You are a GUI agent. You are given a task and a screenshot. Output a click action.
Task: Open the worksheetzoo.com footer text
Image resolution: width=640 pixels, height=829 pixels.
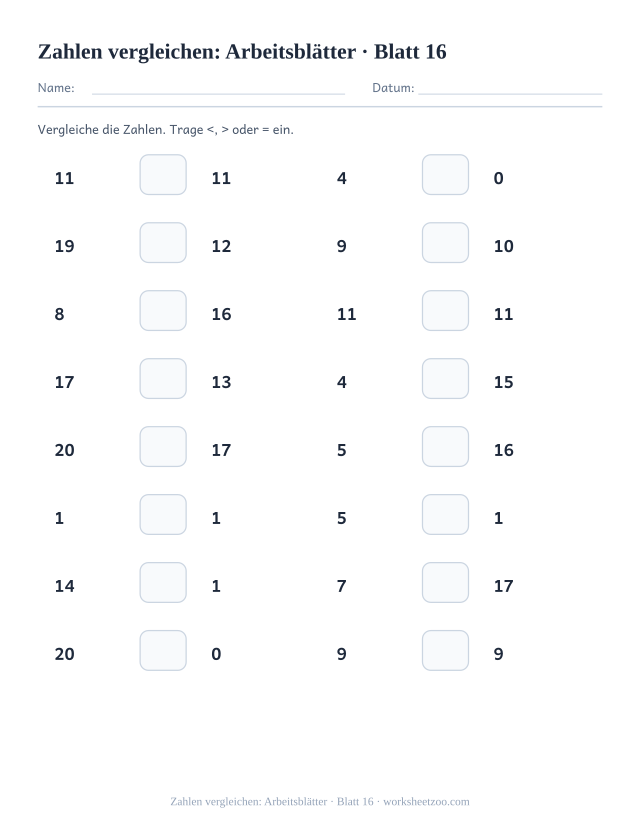pyautogui.click(x=426, y=802)
